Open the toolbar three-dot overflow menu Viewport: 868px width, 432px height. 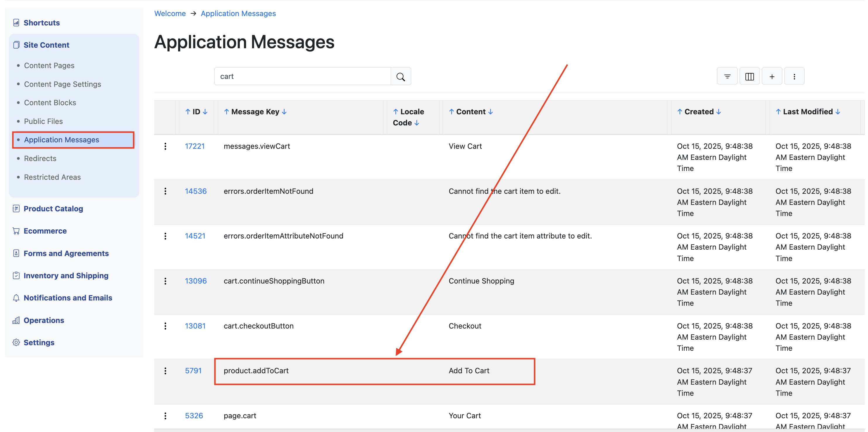(794, 77)
